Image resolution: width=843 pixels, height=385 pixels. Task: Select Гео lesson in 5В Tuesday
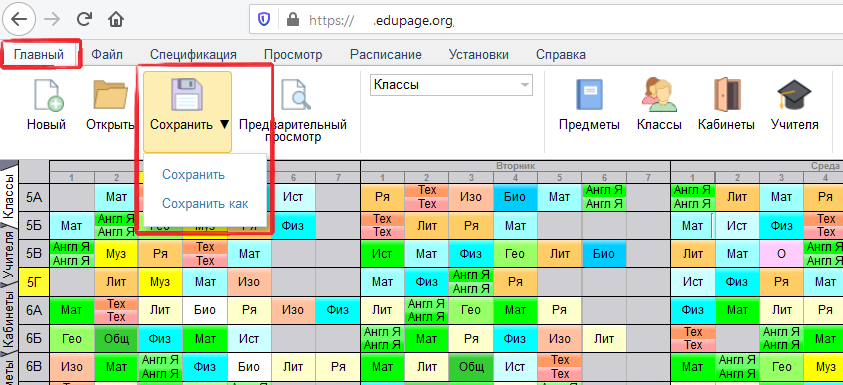tap(515, 254)
